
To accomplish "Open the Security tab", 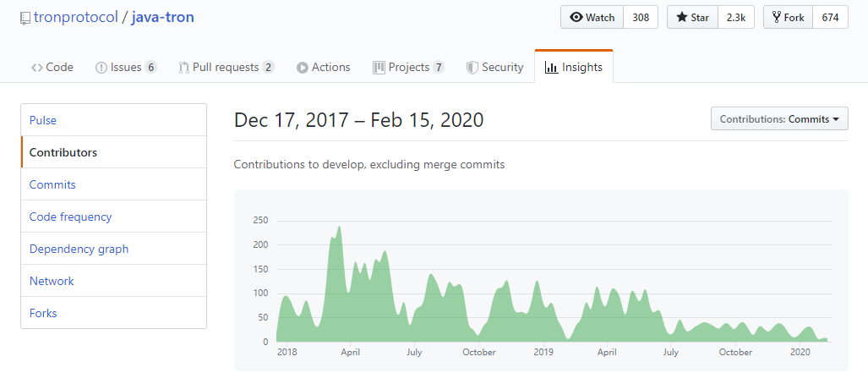I will [x=495, y=67].
